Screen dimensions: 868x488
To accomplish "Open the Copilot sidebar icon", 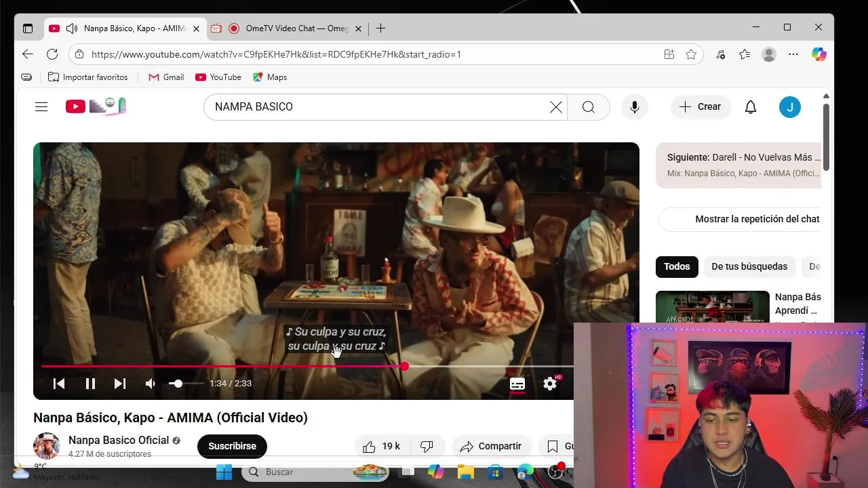I will pyautogui.click(x=819, y=54).
